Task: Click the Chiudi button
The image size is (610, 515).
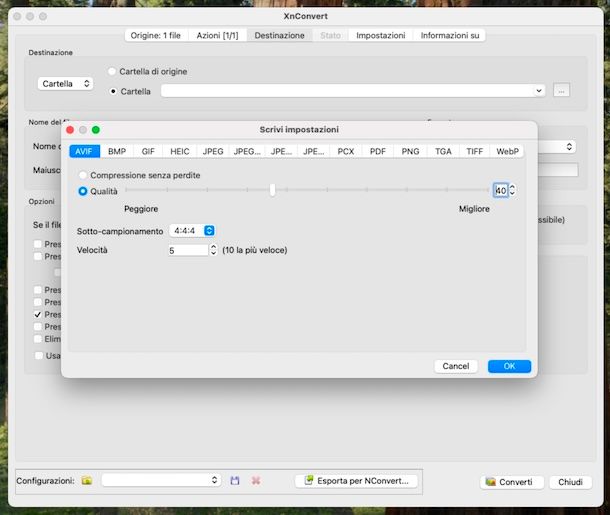Action: (570, 482)
